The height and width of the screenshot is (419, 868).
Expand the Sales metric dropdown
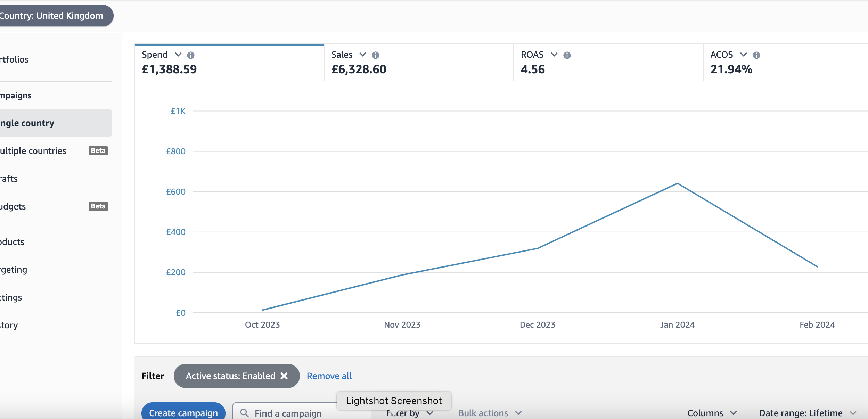point(363,55)
